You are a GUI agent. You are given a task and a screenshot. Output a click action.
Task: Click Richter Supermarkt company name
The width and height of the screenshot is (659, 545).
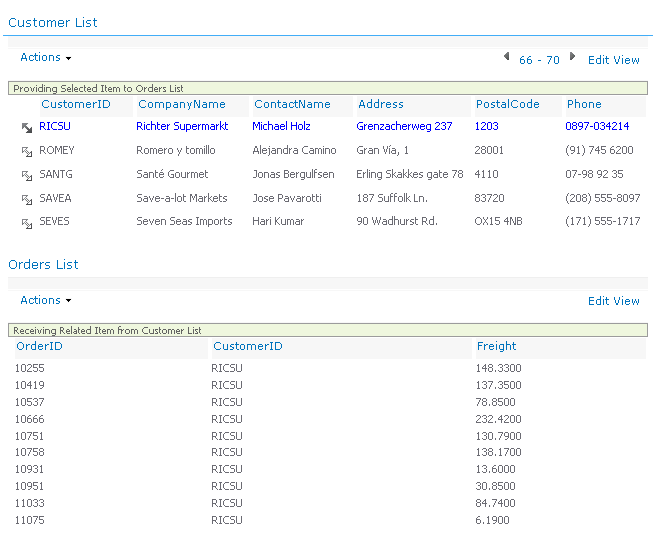click(182, 126)
